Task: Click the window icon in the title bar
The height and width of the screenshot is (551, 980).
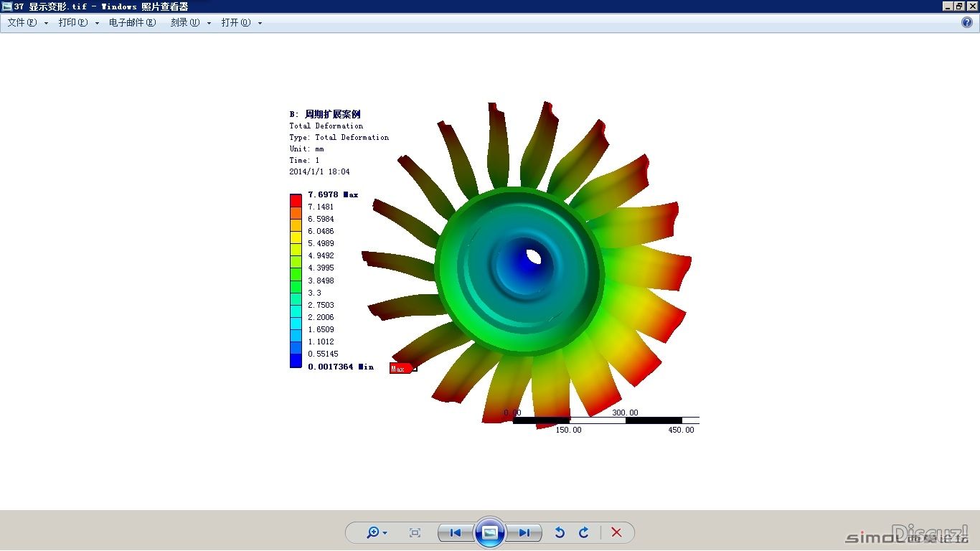Action: tap(7, 6)
